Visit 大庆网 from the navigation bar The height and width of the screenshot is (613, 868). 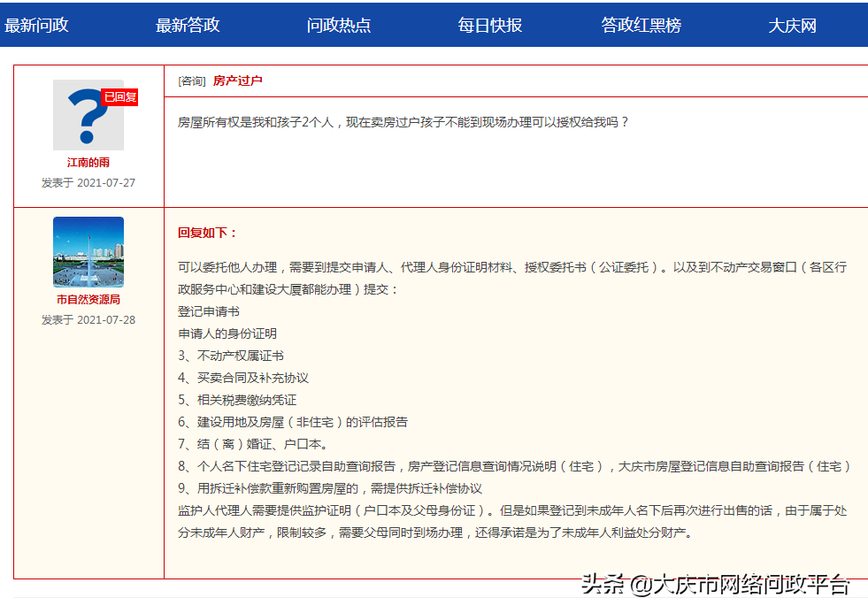[794, 25]
